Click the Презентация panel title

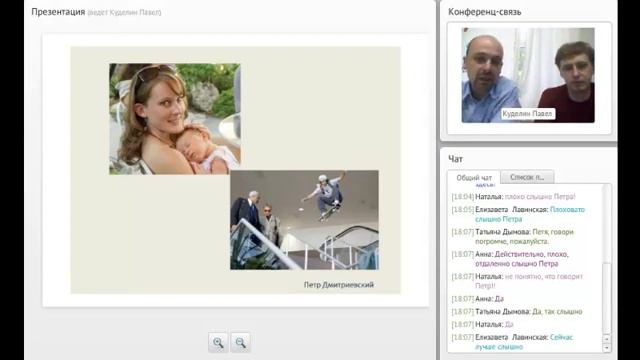58,12
